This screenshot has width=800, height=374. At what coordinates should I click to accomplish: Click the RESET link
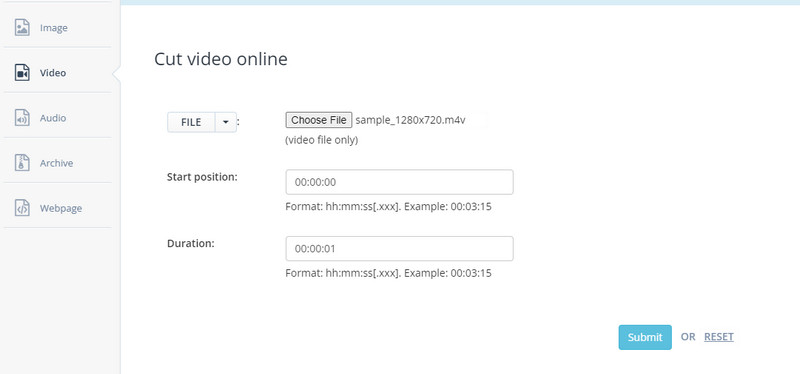(x=719, y=337)
